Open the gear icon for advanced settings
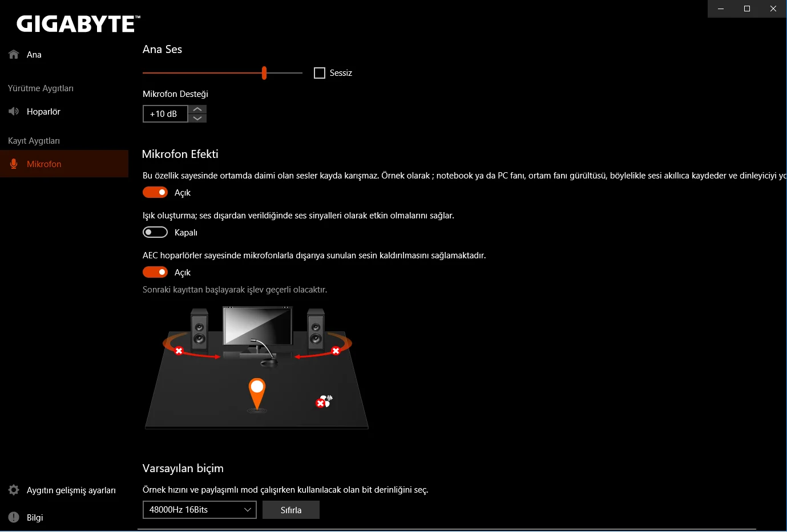The height and width of the screenshot is (532, 787). coord(14,490)
